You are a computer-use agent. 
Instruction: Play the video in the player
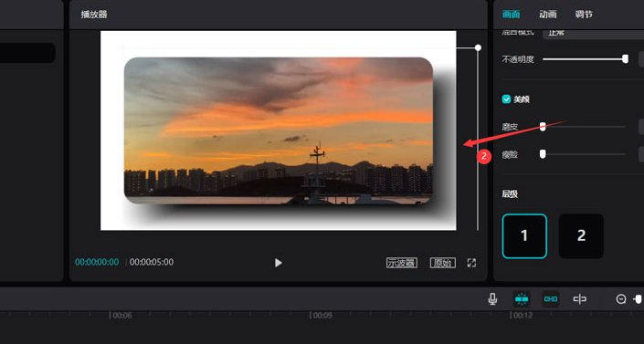[278, 263]
